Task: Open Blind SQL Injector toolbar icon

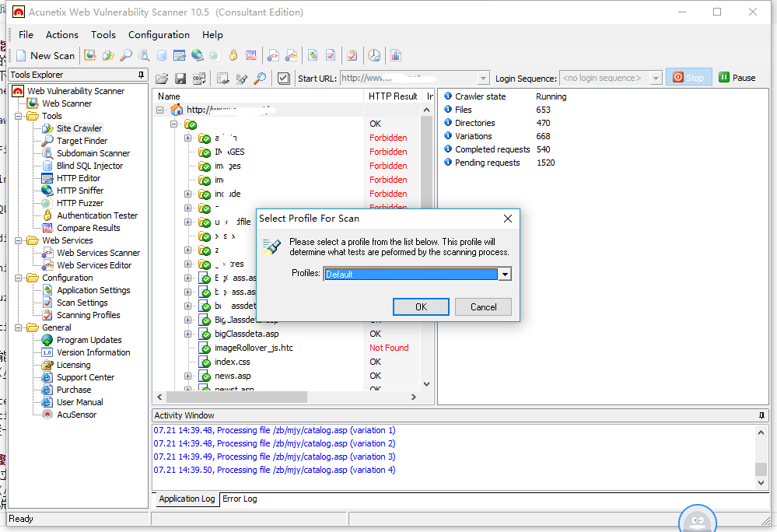Action: (162, 55)
